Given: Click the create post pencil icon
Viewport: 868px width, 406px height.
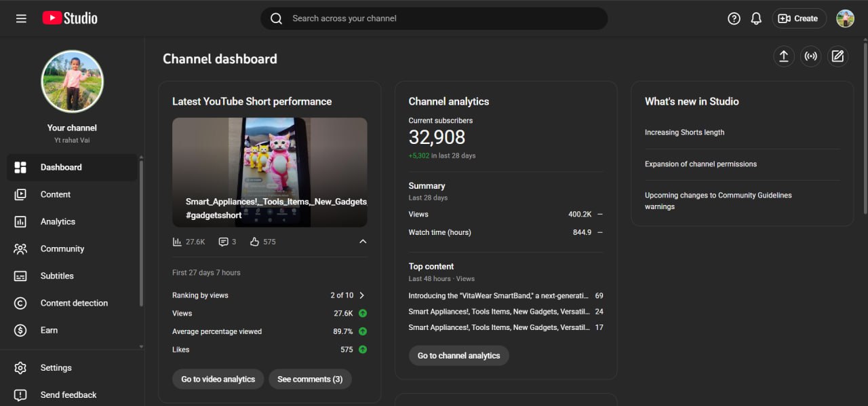Looking at the screenshot, I should point(837,56).
